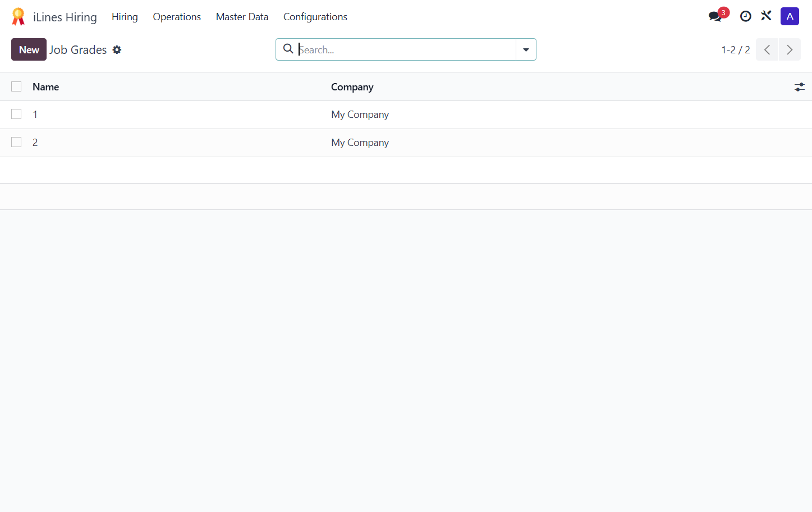Open the Configurations menu
This screenshot has height=512, width=812.
tap(315, 17)
